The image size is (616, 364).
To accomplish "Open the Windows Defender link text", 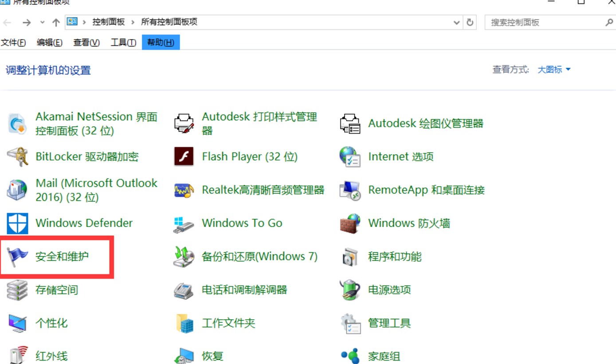I will 84,223.
